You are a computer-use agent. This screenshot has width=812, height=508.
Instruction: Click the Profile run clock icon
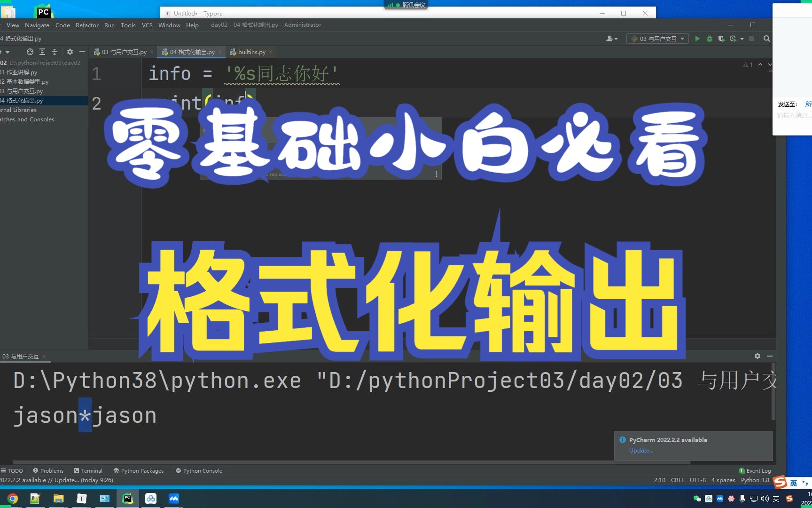733,39
